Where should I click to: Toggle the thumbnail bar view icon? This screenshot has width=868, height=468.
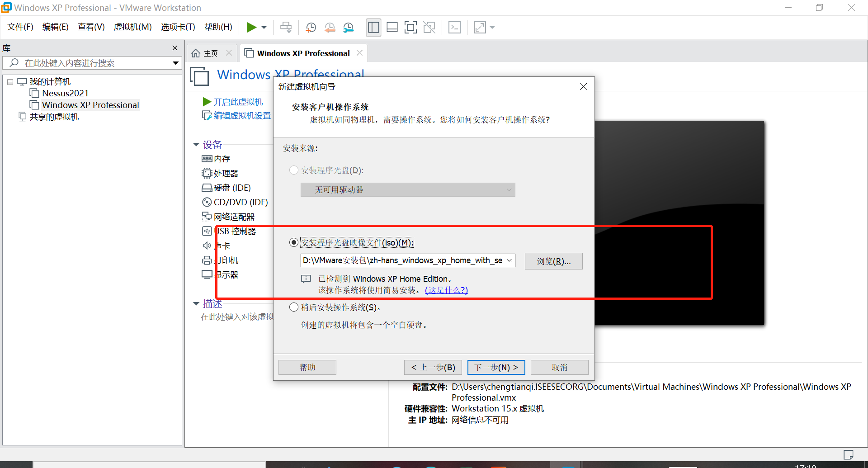(392, 28)
